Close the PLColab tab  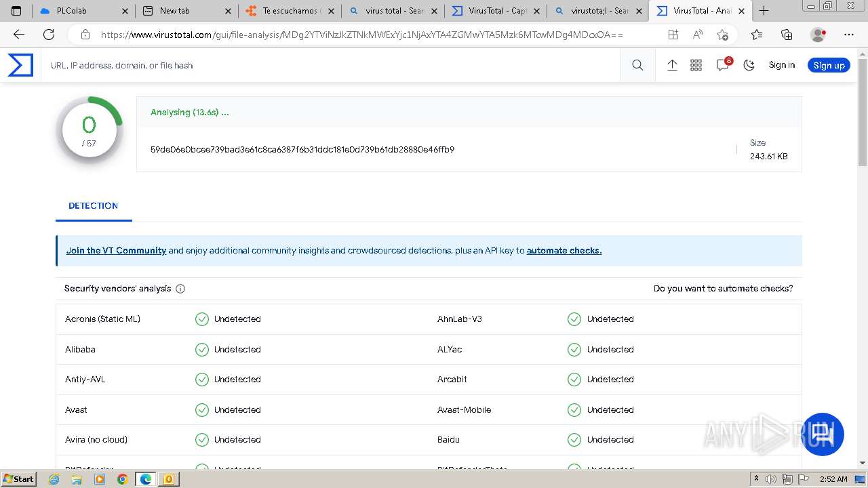click(125, 11)
